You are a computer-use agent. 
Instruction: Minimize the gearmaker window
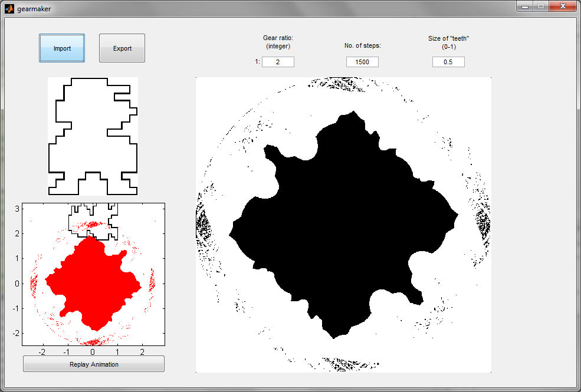(x=525, y=6)
